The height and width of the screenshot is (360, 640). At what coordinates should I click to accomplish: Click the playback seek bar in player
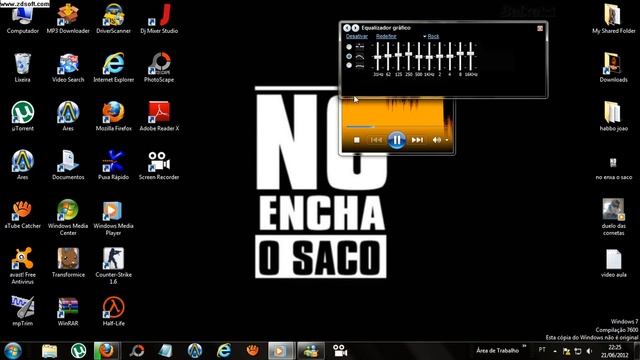(x=396, y=127)
